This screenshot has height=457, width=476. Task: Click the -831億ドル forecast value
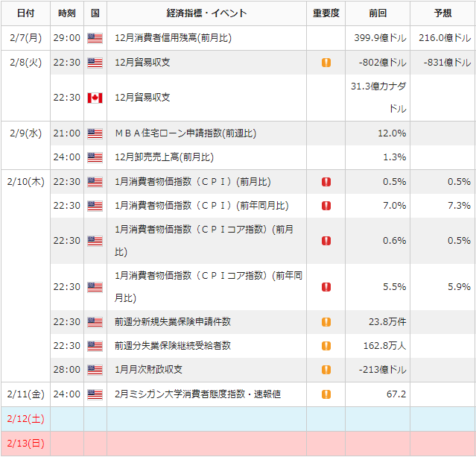click(x=447, y=63)
